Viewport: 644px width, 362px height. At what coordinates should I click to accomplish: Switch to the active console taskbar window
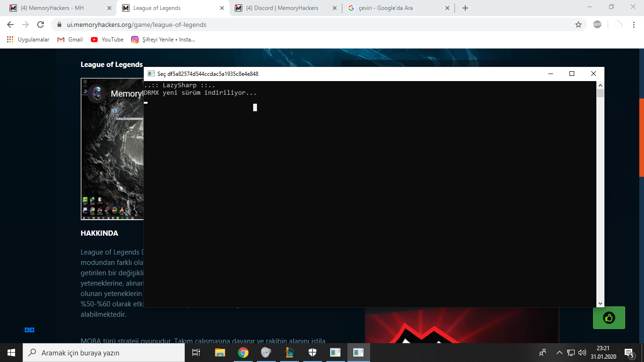(x=358, y=353)
